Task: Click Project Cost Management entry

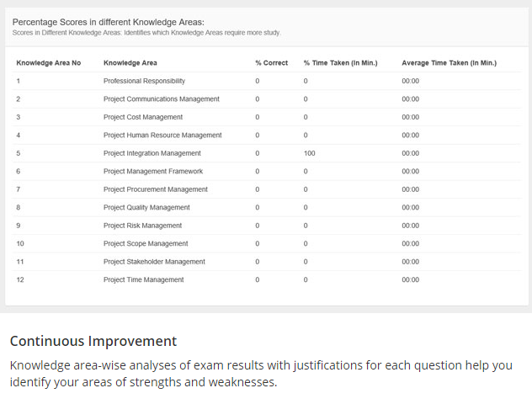Action: [143, 117]
